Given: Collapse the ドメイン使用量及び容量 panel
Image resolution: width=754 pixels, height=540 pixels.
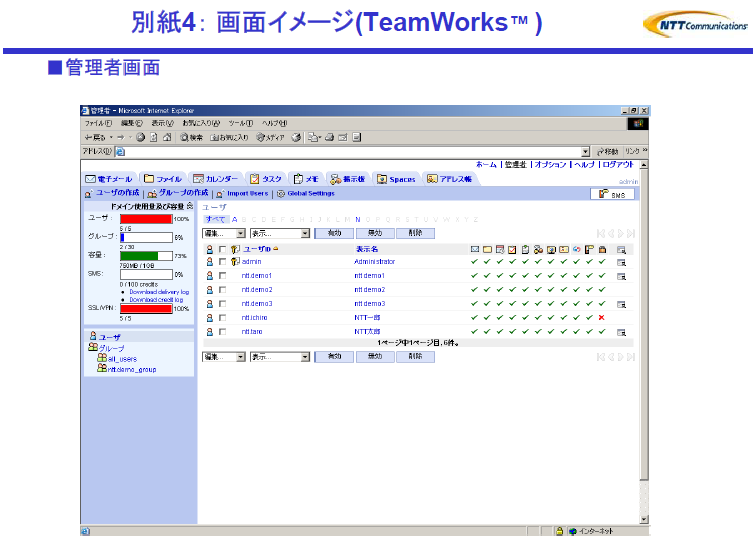Looking at the screenshot, I should (x=190, y=206).
